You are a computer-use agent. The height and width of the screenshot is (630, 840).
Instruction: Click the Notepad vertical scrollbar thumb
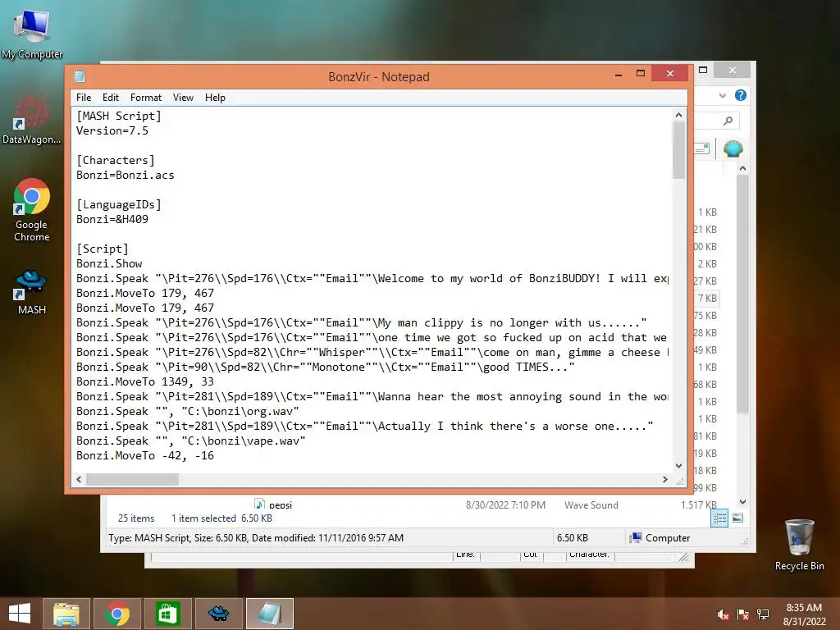pos(678,151)
